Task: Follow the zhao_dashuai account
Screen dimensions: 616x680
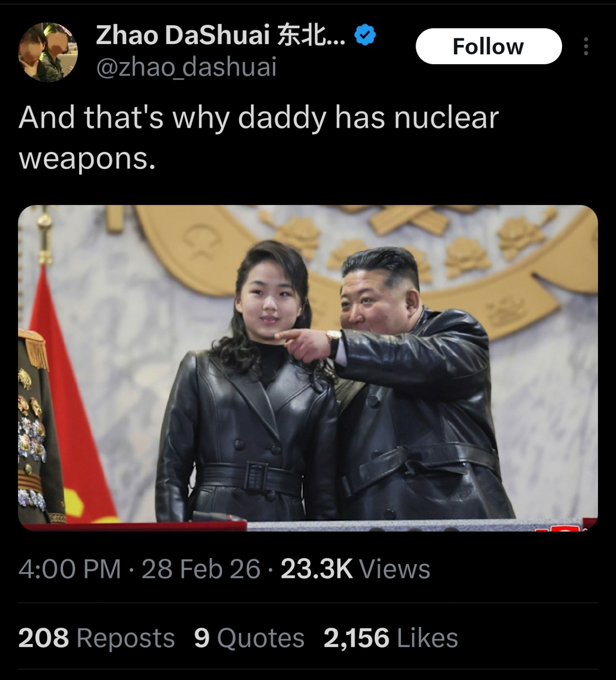Action: (488, 46)
